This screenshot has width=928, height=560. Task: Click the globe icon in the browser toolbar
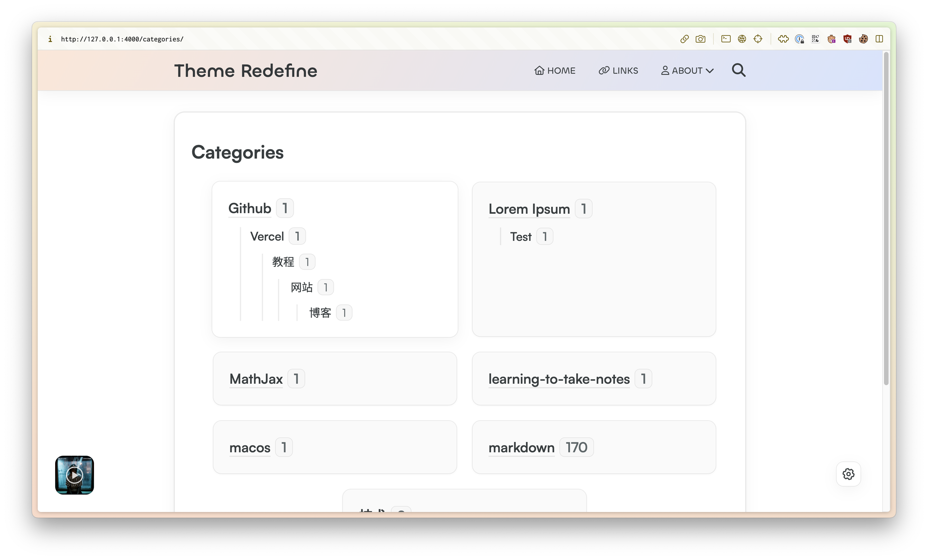tap(742, 39)
